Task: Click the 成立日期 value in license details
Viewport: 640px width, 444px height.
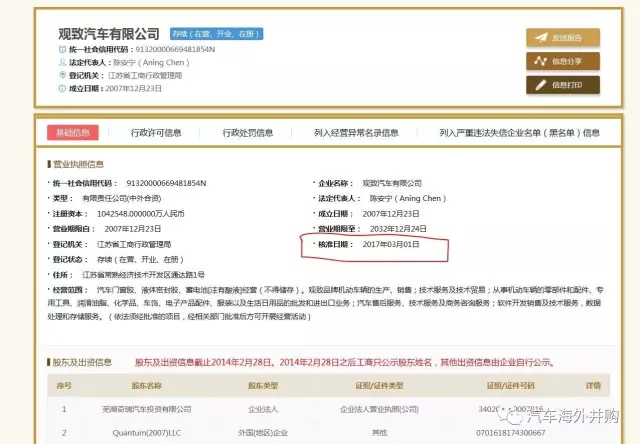Action: pyautogui.click(x=391, y=213)
